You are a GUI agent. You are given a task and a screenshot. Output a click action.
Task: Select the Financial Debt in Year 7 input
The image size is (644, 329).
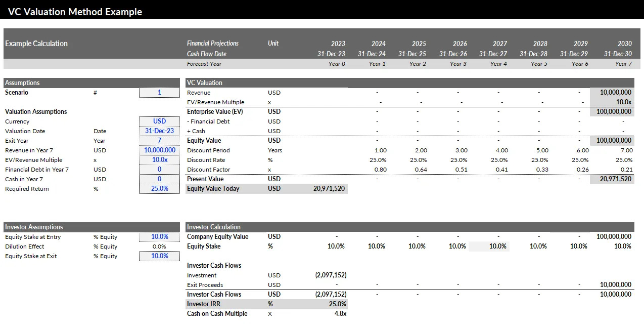(x=159, y=169)
